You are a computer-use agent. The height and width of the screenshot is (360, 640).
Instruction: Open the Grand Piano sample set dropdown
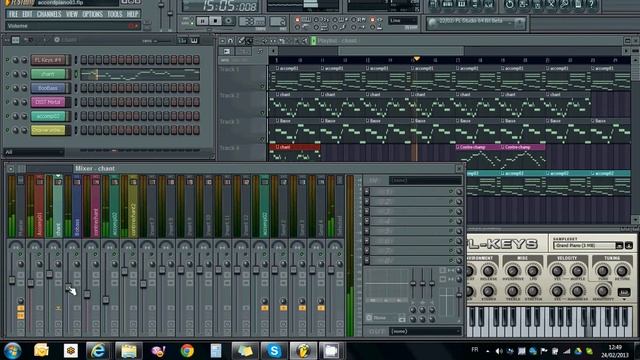tap(584, 245)
